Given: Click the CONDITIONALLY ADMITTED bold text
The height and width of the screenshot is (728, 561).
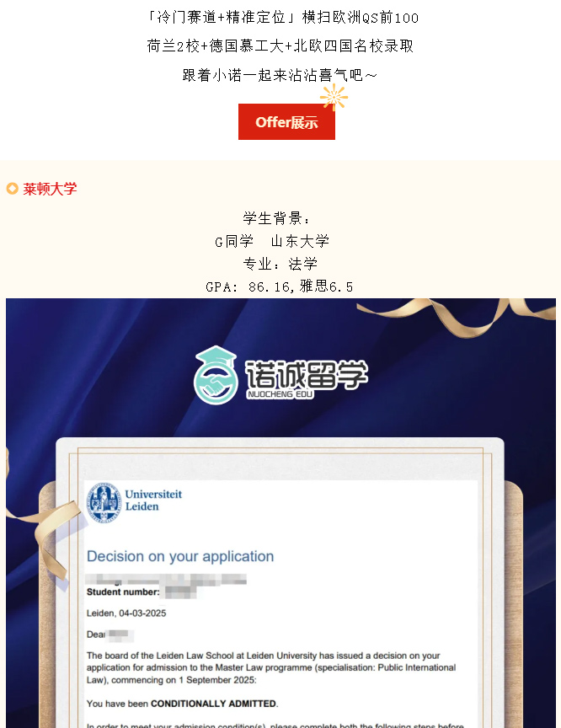Looking at the screenshot, I should pyautogui.click(x=213, y=704).
